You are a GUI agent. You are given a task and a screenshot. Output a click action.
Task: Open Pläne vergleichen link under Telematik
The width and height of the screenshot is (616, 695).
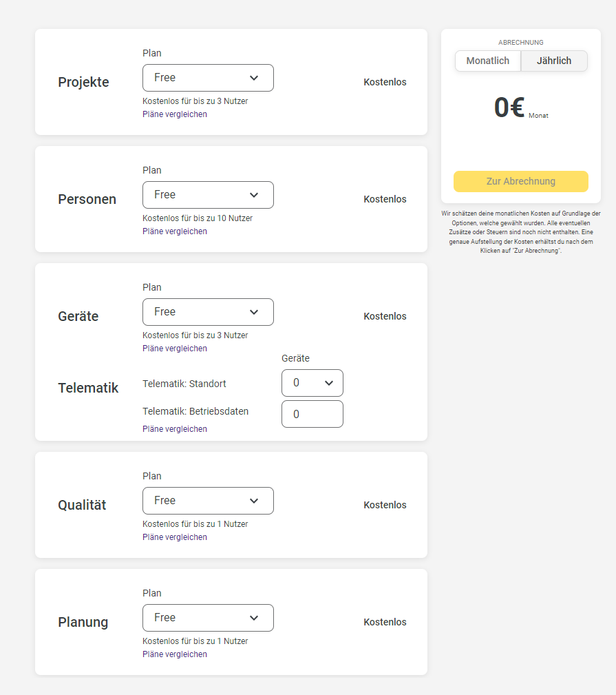175,429
